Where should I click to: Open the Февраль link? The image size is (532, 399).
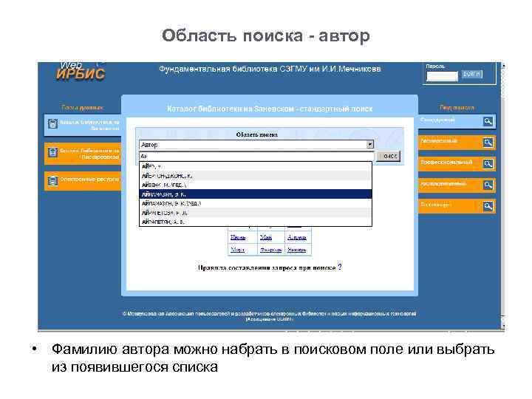pyautogui.click(x=270, y=250)
